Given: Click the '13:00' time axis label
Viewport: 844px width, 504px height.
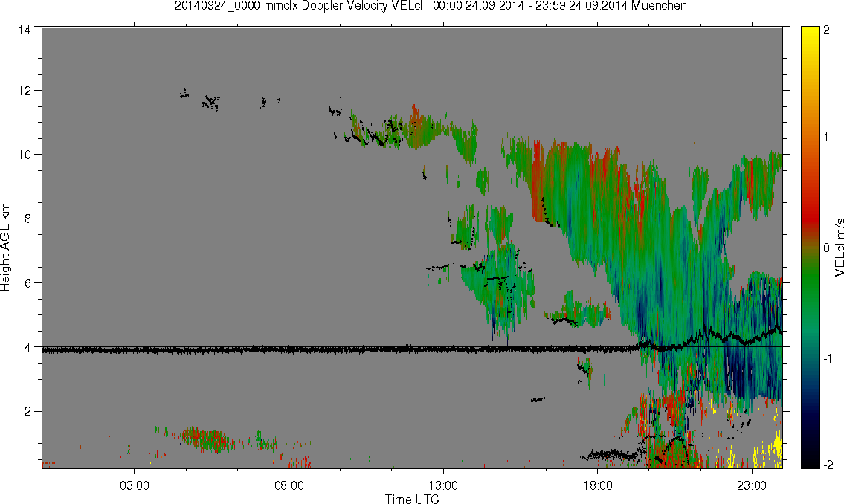Looking at the screenshot, I should coord(443,485).
